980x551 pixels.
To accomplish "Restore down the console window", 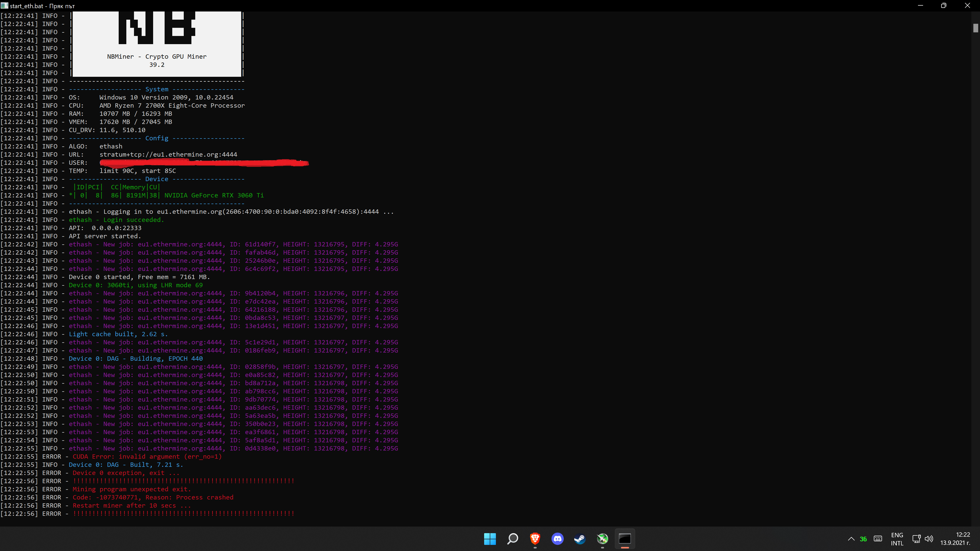I will (x=944, y=6).
